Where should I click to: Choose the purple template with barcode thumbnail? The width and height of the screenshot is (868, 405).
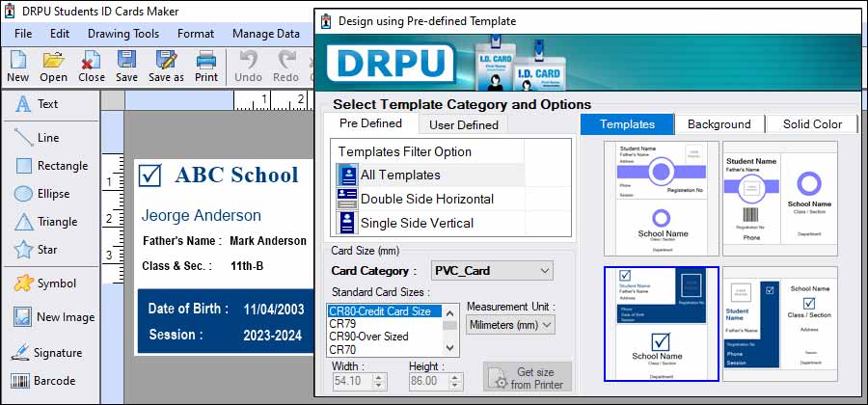click(780, 198)
